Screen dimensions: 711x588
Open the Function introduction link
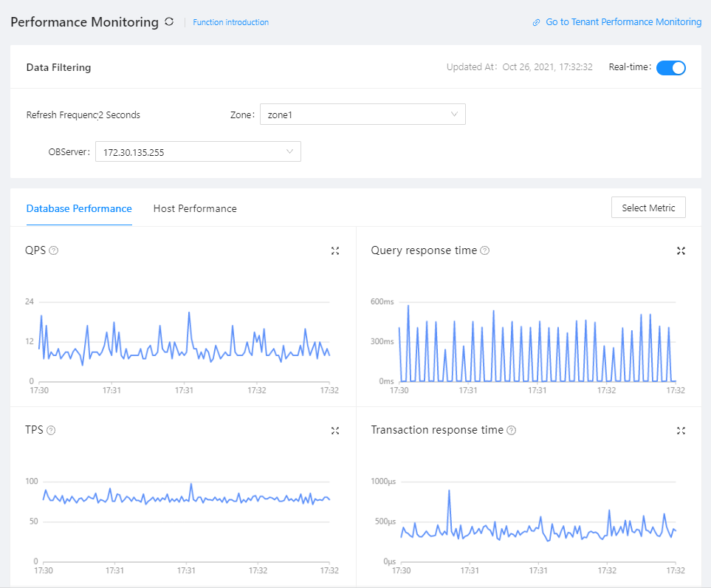click(x=230, y=23)
